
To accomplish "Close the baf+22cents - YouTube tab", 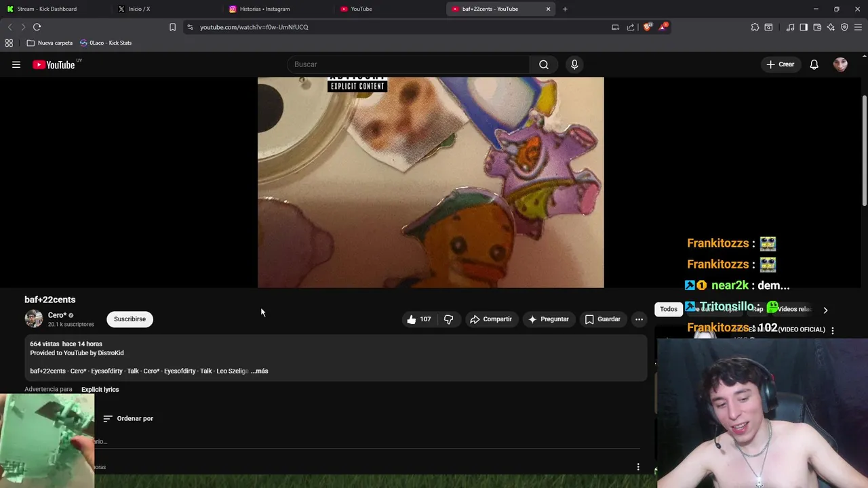I will 548,9.
